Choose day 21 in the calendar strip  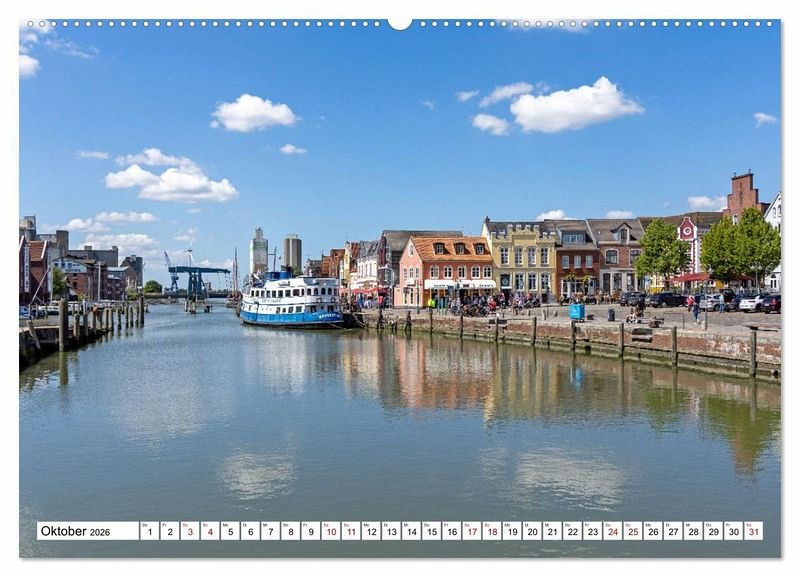[553, 531]
